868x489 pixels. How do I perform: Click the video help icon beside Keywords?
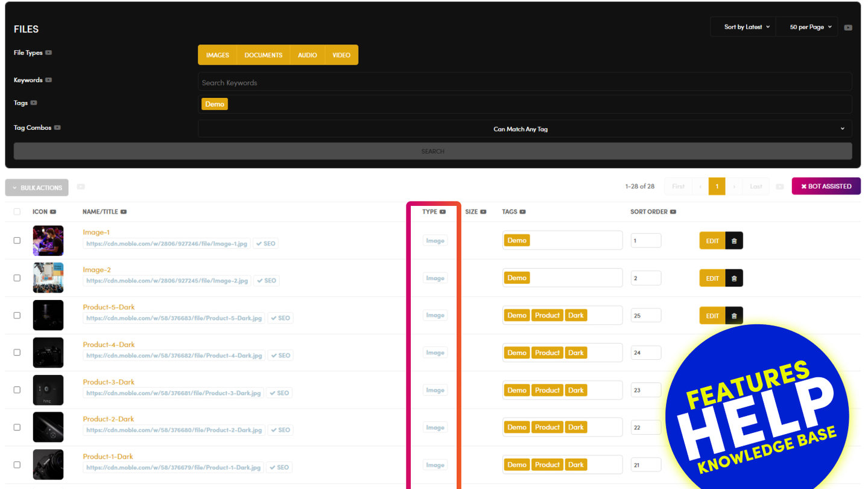tap(49, 80)
